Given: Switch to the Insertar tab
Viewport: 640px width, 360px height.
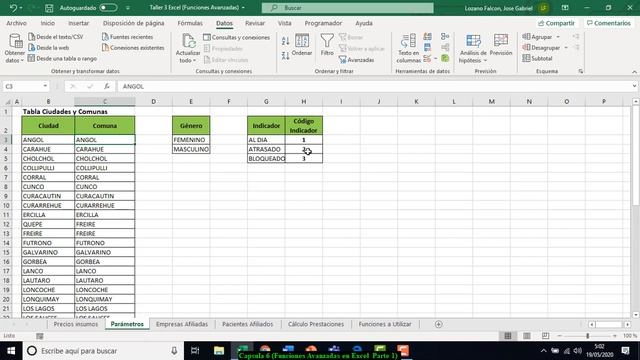Looking at the screenshot, I should 78,23.
